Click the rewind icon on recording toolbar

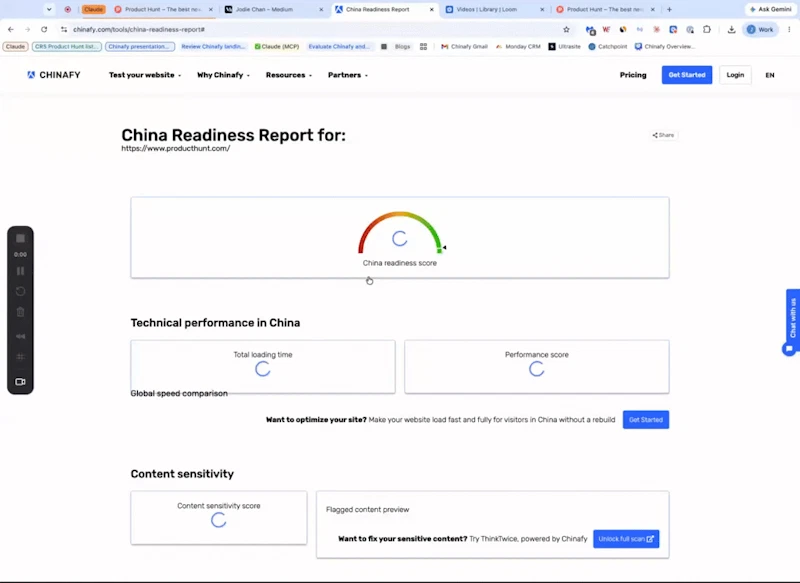pyautogui.click(x=20, y=336)
